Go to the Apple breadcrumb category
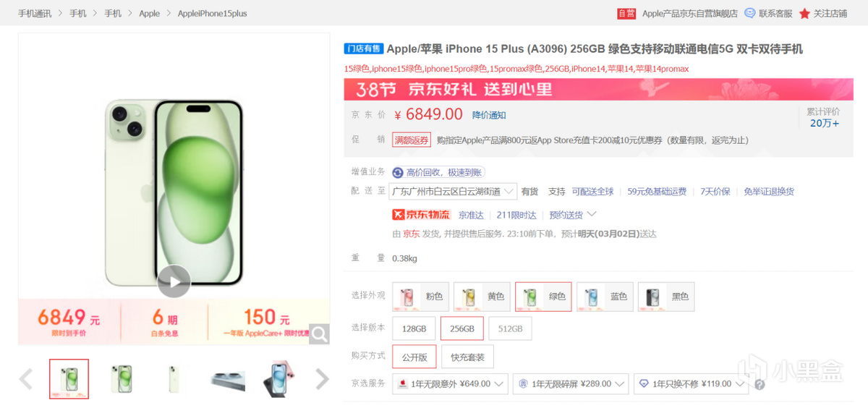Image resolution: width=868 pixels, height=408 pixels. (x=150, y=14)
